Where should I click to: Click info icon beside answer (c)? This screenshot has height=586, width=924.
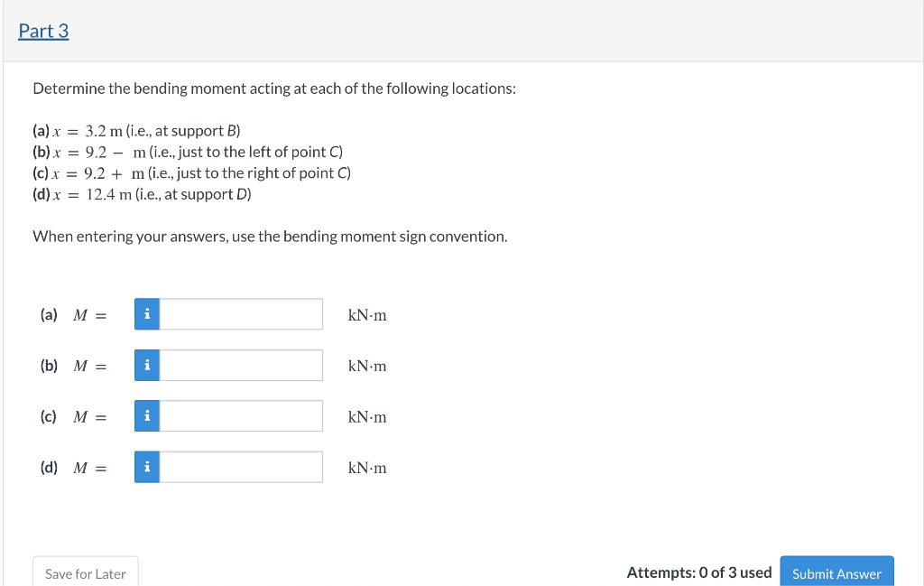pos(147,415)
